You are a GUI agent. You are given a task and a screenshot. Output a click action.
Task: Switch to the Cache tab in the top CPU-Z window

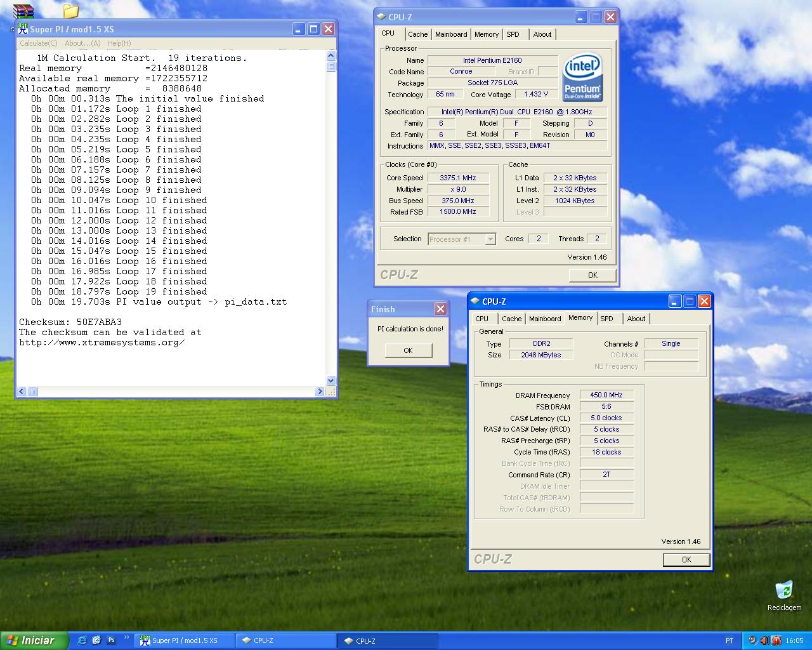click(x=417, y=34)
